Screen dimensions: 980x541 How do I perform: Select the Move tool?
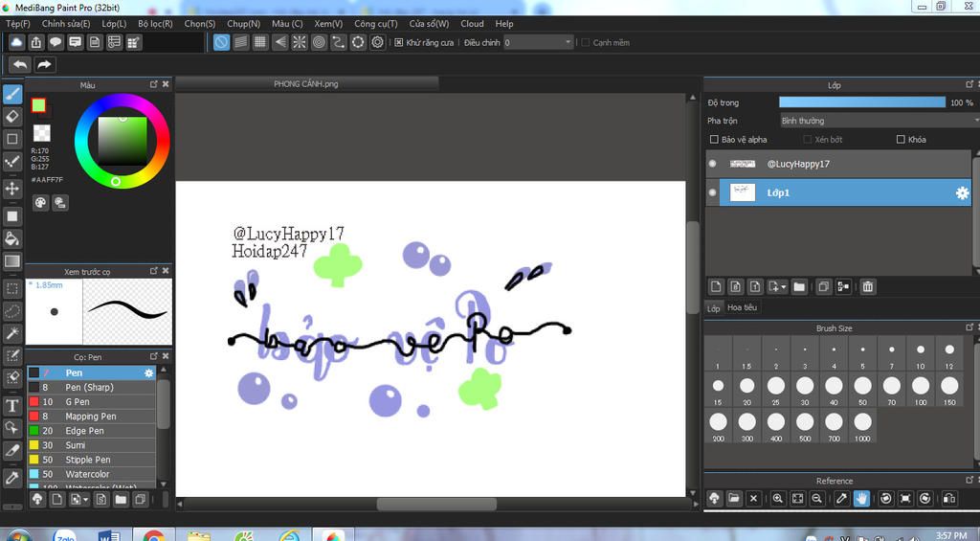pyautogui.click(x=12, y=189)
